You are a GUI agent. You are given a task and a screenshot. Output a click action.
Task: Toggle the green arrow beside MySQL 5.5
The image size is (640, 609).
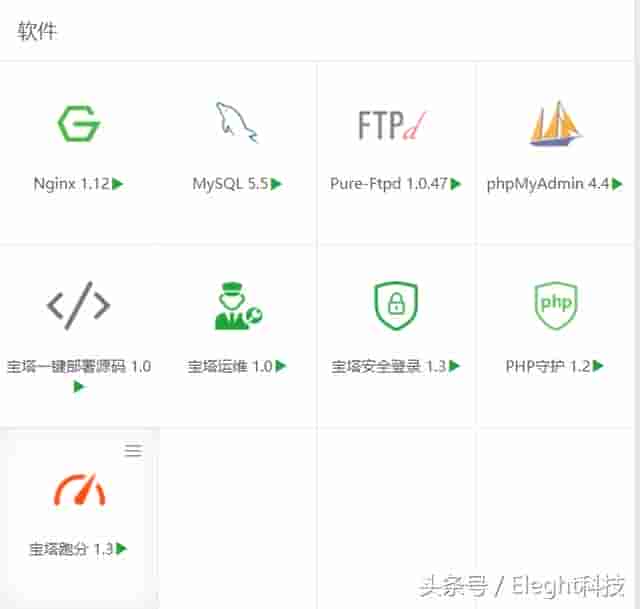[x=276, y=184]
